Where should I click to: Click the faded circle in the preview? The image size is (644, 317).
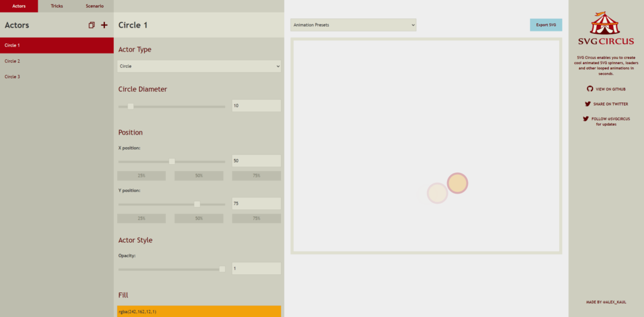(437, 193)
